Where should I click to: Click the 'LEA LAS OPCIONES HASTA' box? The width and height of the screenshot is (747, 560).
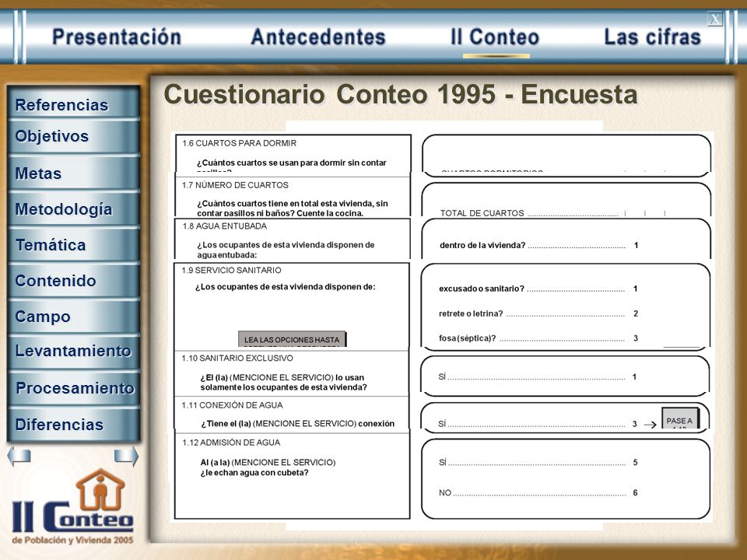[x=292, y=339]
